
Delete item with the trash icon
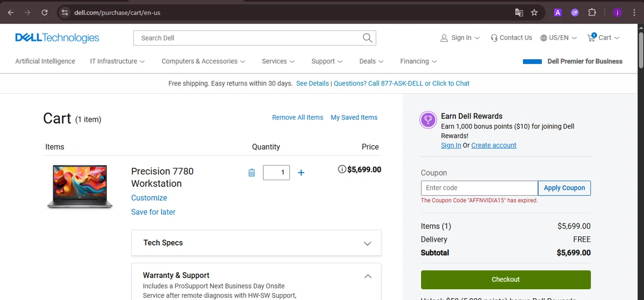coord(252,173)
